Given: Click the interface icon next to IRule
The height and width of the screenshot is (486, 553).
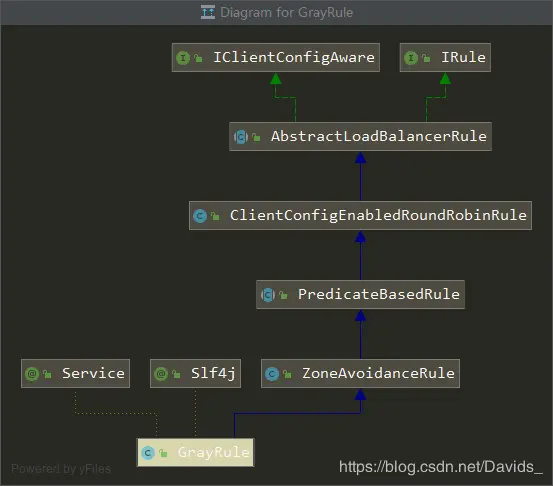Looking at the screenshot, I should 411,58.
